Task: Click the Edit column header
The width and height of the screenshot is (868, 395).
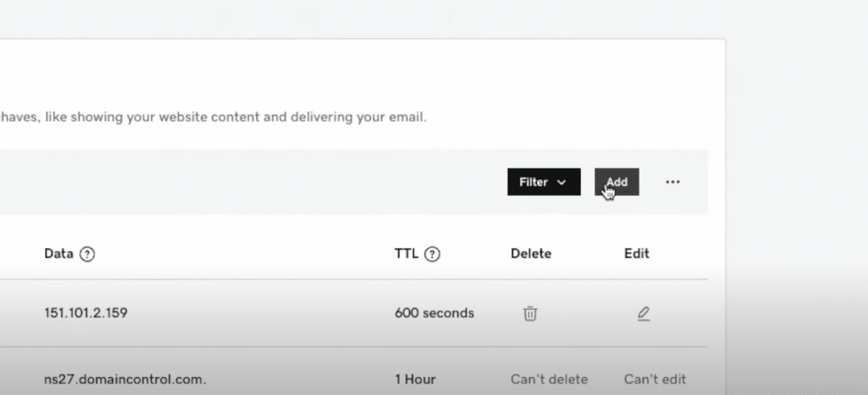Action: point(636,254)
